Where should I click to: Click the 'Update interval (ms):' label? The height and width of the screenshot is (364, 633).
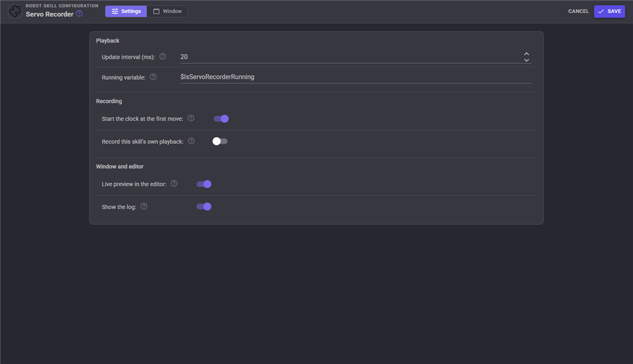[x=129, y=57]
